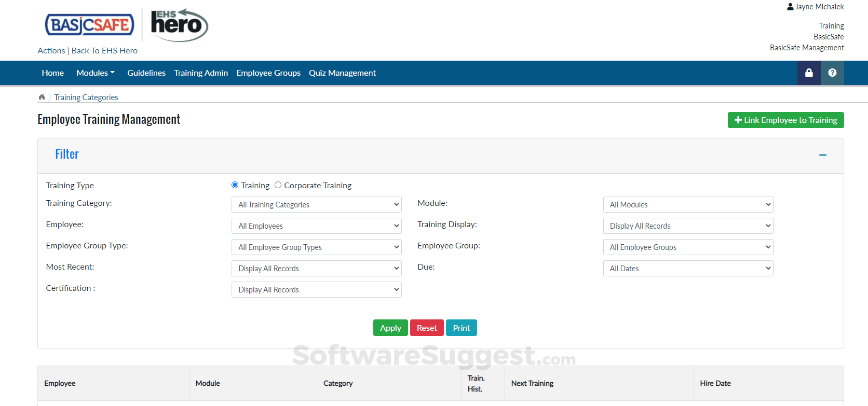
Task: Click the Print button
Action: 462,328
